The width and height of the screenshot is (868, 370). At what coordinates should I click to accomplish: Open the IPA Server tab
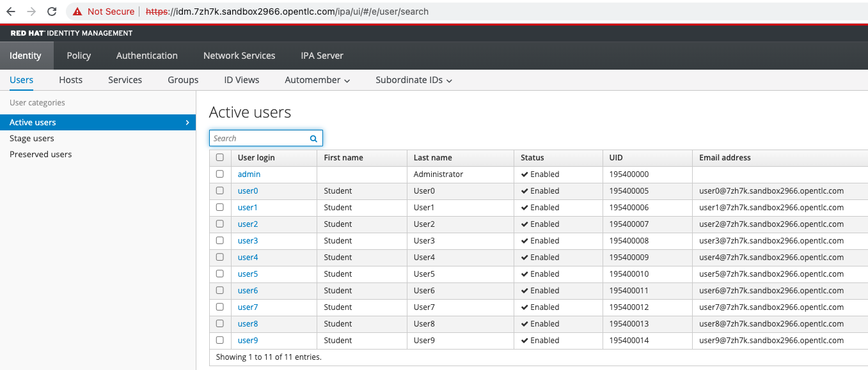pos(322,56)
